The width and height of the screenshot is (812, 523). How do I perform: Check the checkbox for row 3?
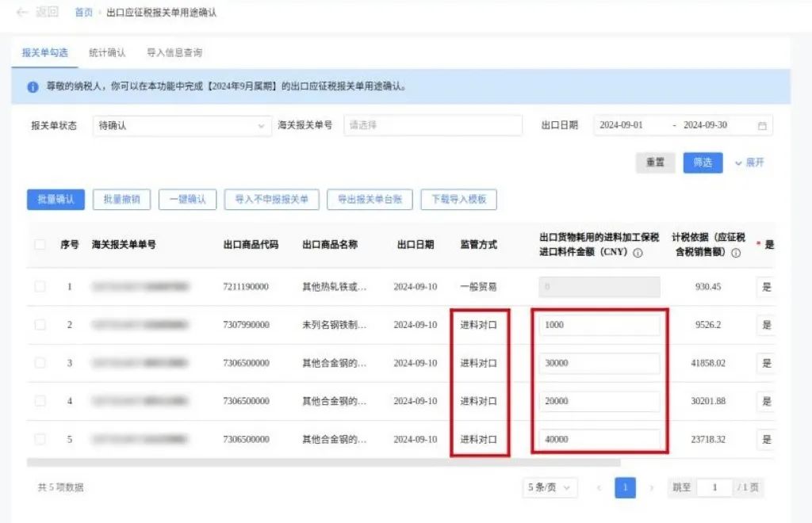coord(40,363)
